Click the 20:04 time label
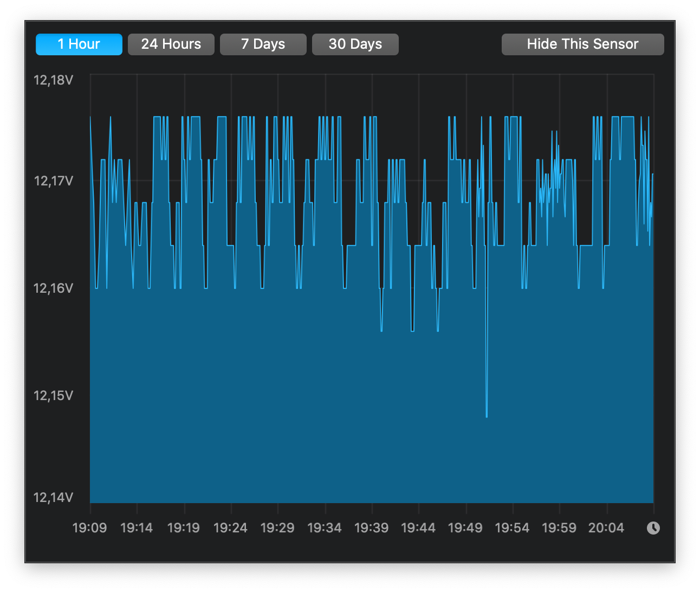Image resolution: width=700 pixels, height=592 pixels. point(606,528)
